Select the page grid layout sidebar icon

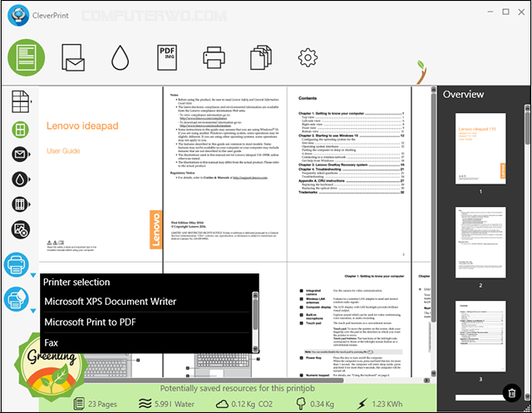pyautogui.click(x=20, y=101)
